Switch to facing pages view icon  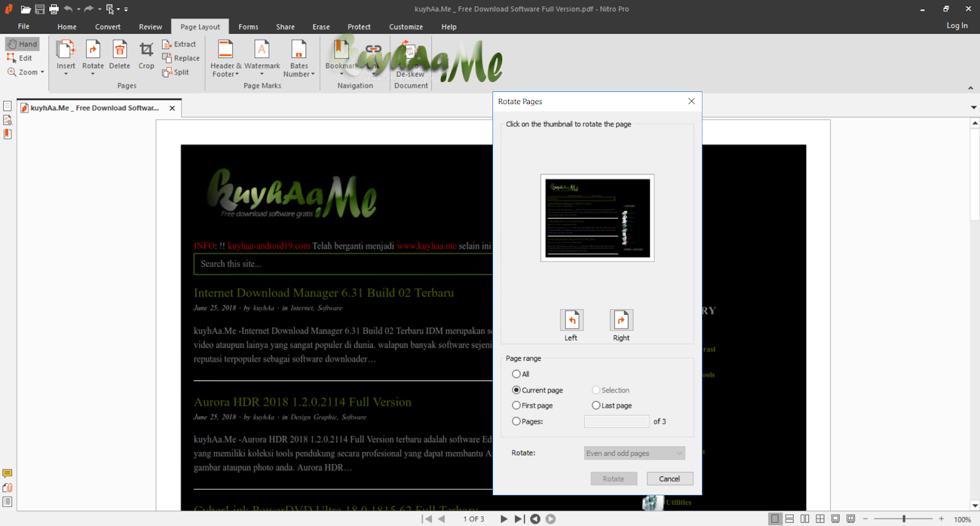pyautogui.click(x=805, y=519)
